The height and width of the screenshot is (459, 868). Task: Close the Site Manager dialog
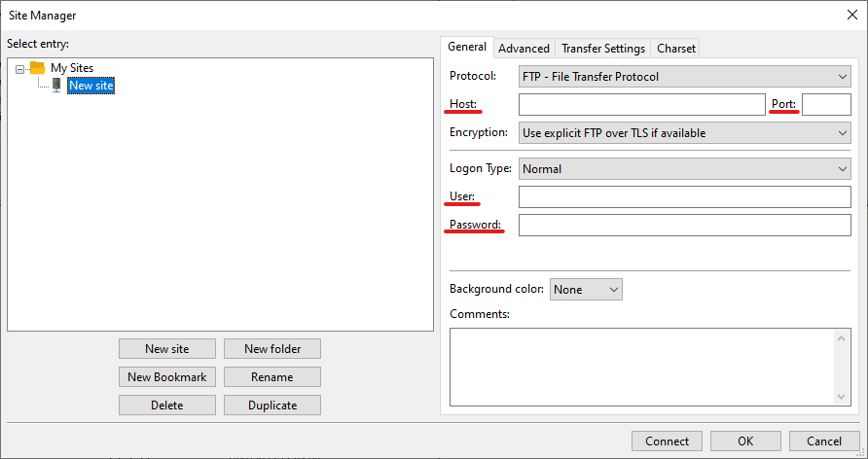coord(852,15)
